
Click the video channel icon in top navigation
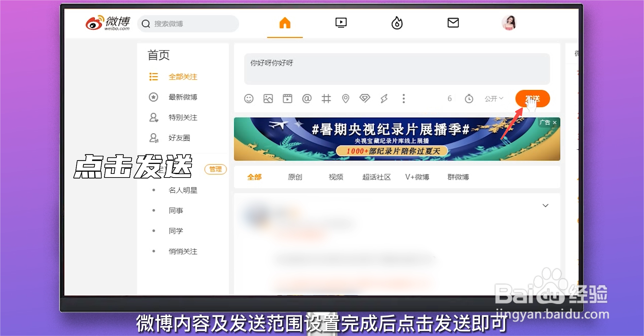pos(341,23)
